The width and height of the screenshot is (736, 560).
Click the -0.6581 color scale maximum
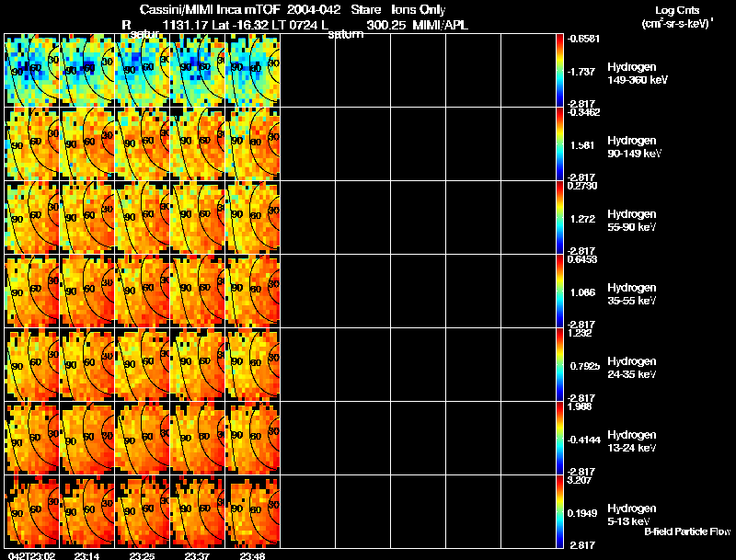[x=583, y=39]
